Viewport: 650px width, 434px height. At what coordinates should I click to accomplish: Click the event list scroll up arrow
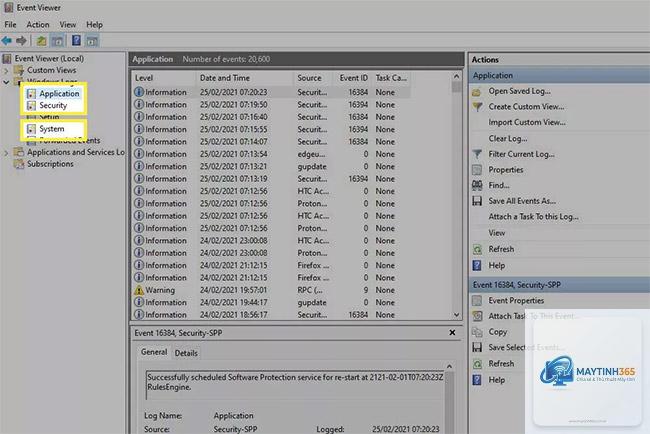[456, 77]
